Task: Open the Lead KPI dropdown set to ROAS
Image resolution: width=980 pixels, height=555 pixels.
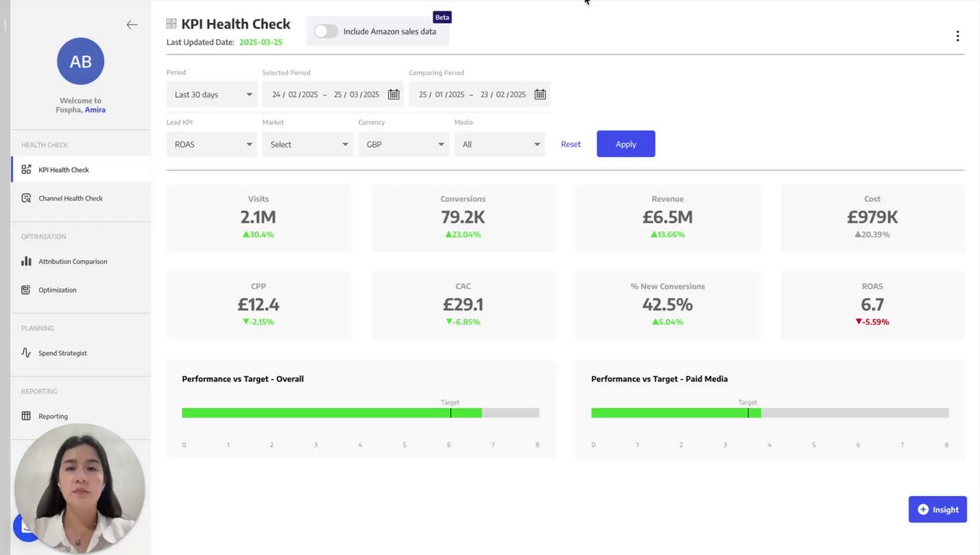Action: coord(212,144)
